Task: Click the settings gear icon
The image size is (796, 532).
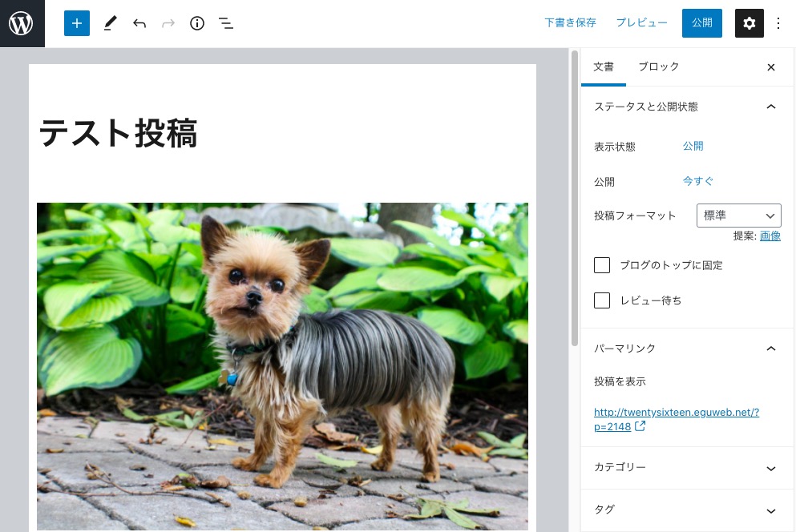Action: pos(750,23)
